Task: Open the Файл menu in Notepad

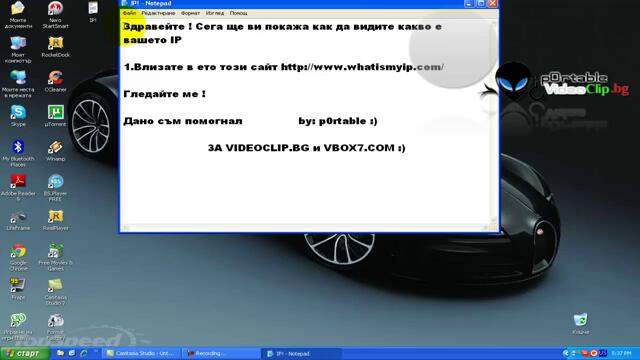Action: click(x=129, y=13)
